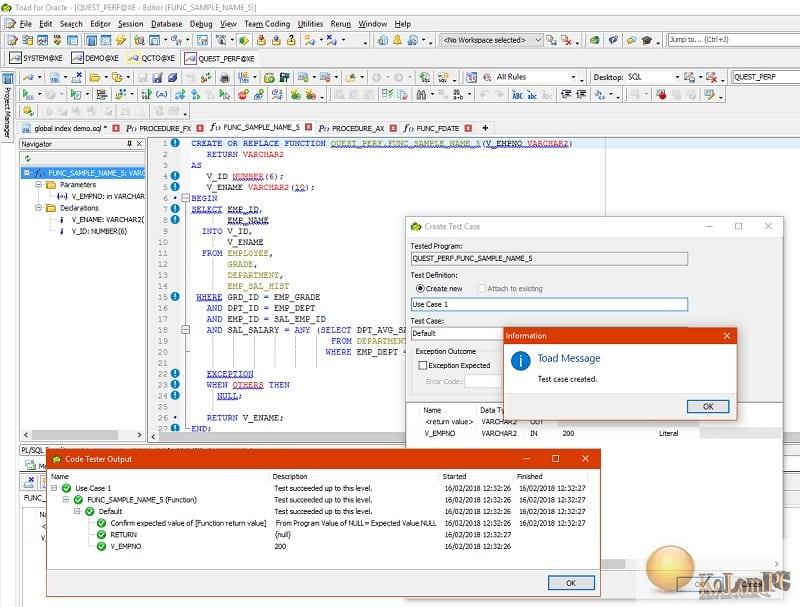Click the V_EMPNO value '200' cell in Create Test Case

[568, 433]
